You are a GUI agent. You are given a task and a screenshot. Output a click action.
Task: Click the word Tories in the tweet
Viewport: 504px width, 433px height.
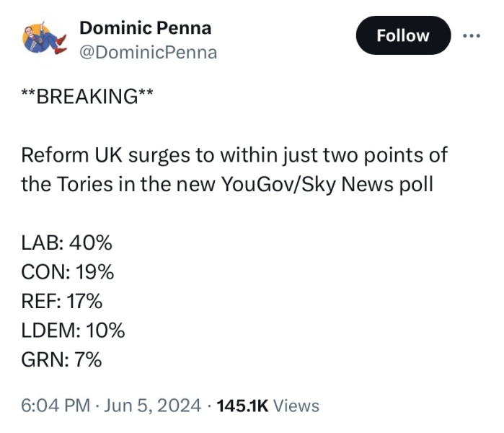(x=76, y=184)
